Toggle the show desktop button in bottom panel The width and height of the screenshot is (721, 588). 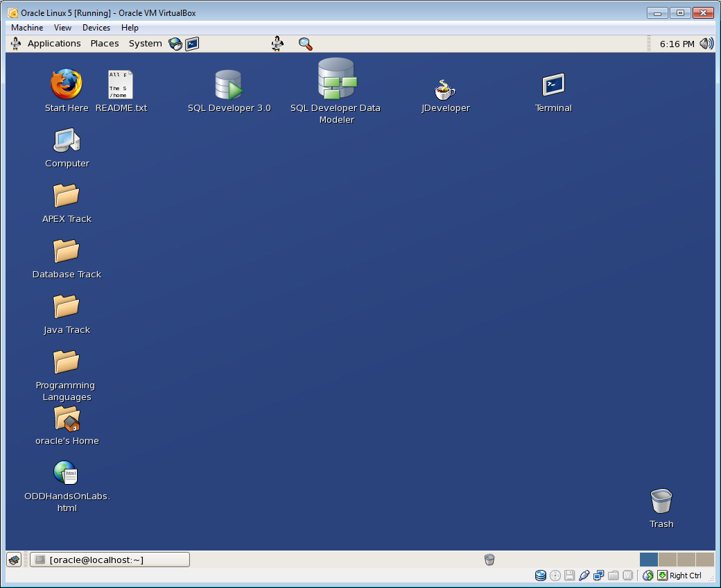(x=14, y=560)
